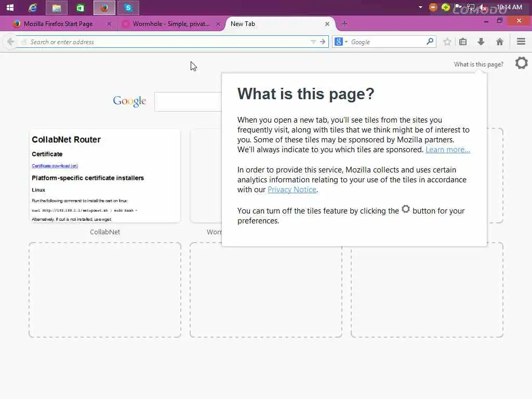Screen dimensions: 532x399
Task: Click the Google page search box
Action: click(188, 101)
